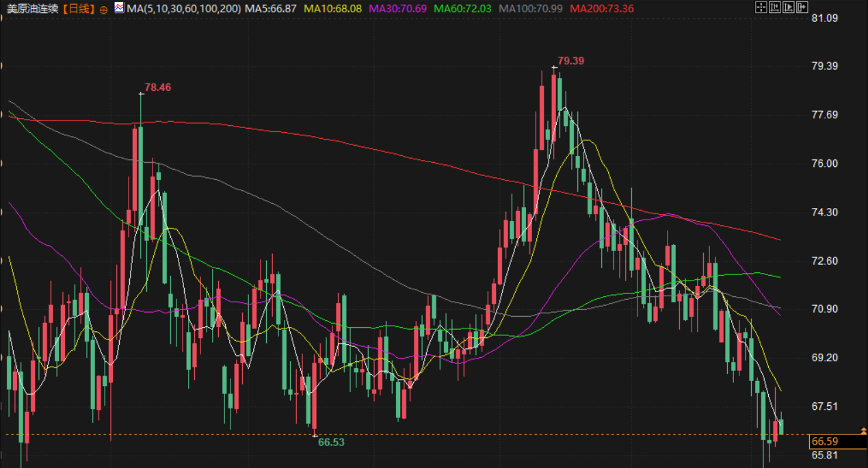Click the 66.53 low price marker

coord(331,442)
